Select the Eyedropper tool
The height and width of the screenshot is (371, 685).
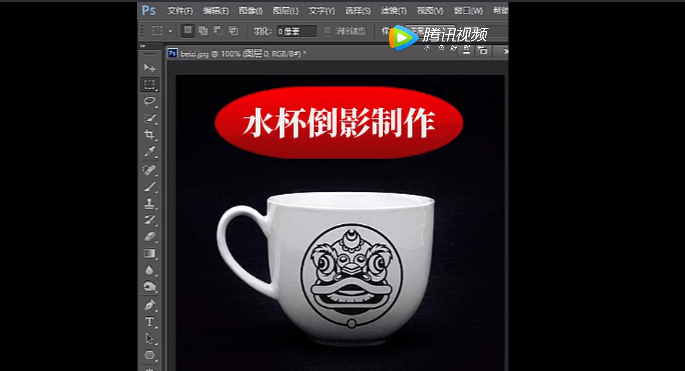149,152
